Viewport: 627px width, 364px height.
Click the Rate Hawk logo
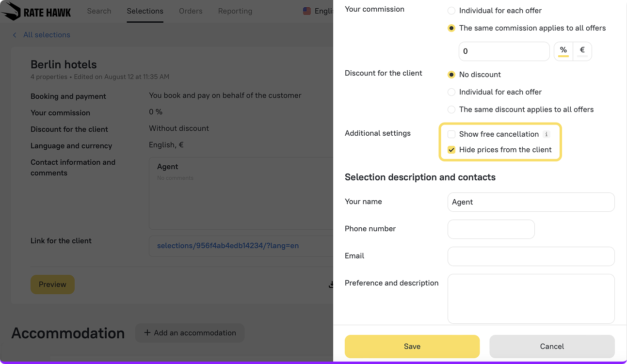(x=36, y=11)
